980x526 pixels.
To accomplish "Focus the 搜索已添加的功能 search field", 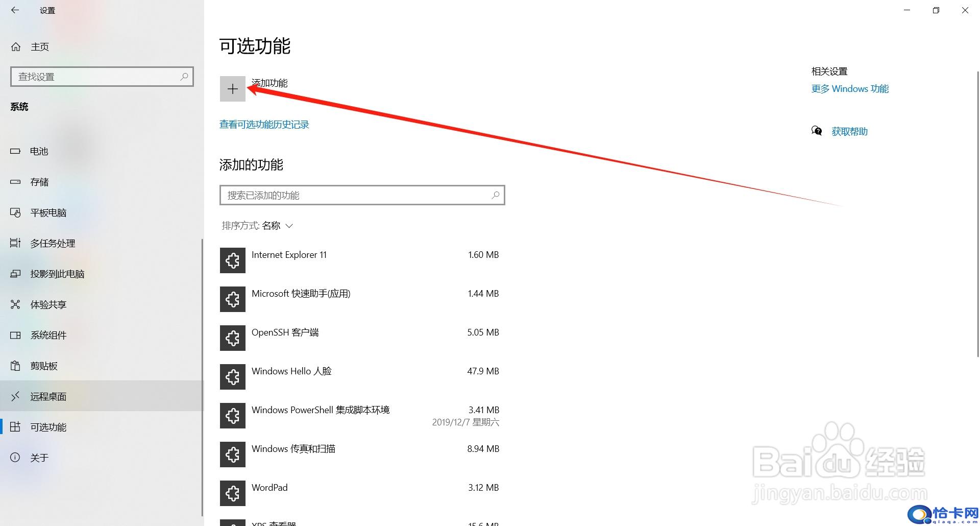I will coord(362,195).
